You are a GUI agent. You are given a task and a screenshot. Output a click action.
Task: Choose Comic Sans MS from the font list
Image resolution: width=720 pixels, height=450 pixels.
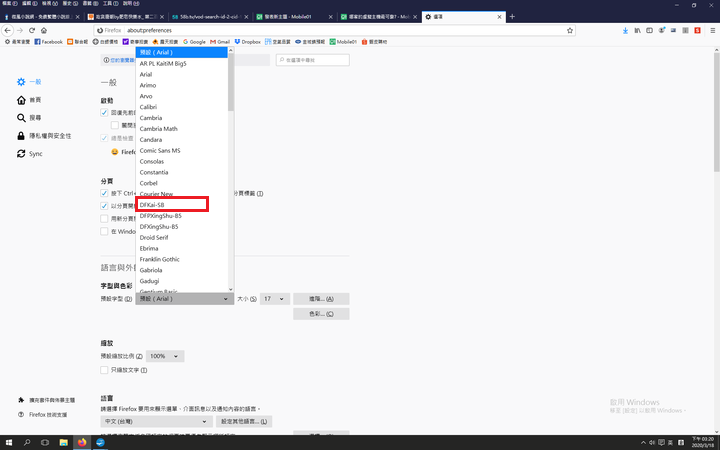point(182,151)
